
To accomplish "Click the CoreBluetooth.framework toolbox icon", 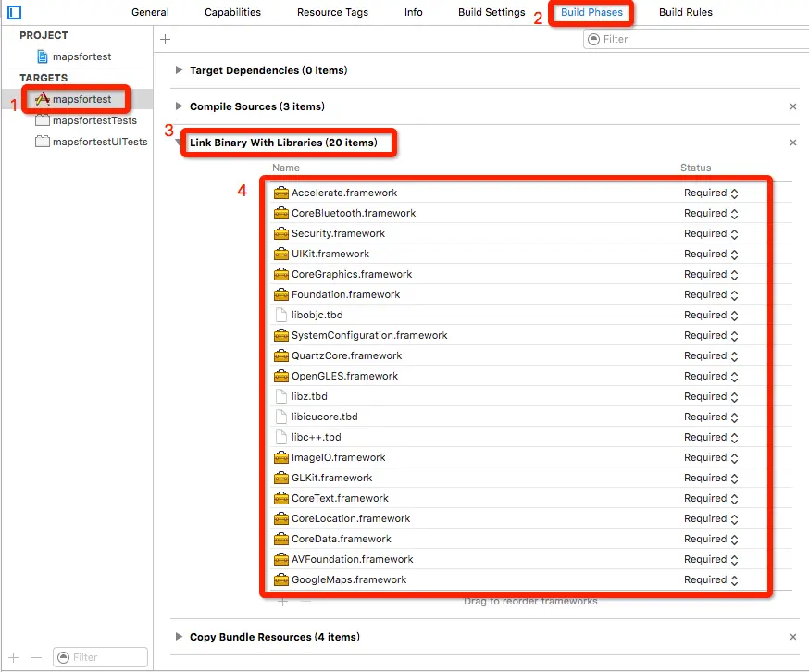I will [x=281, y=213].
